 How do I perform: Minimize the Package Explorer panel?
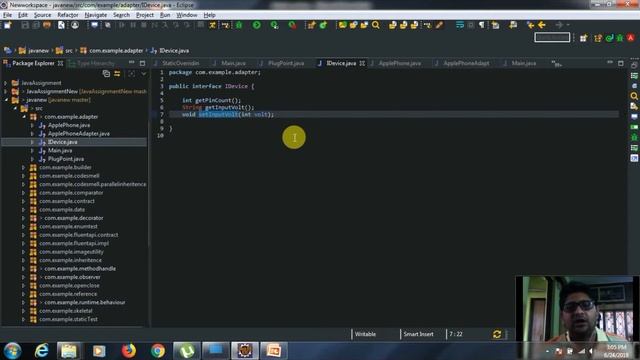click(131, 63)
